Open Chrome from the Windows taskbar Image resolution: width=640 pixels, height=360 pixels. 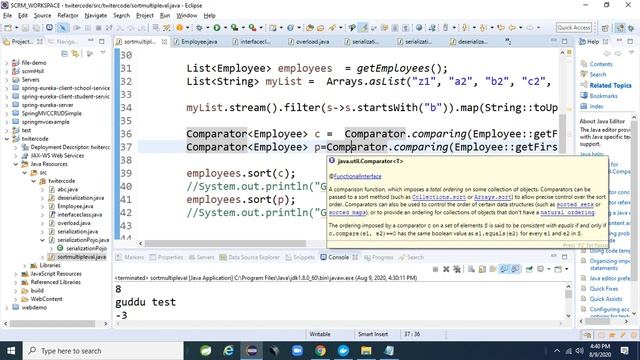pyautogui.click(x=320, y=351)
